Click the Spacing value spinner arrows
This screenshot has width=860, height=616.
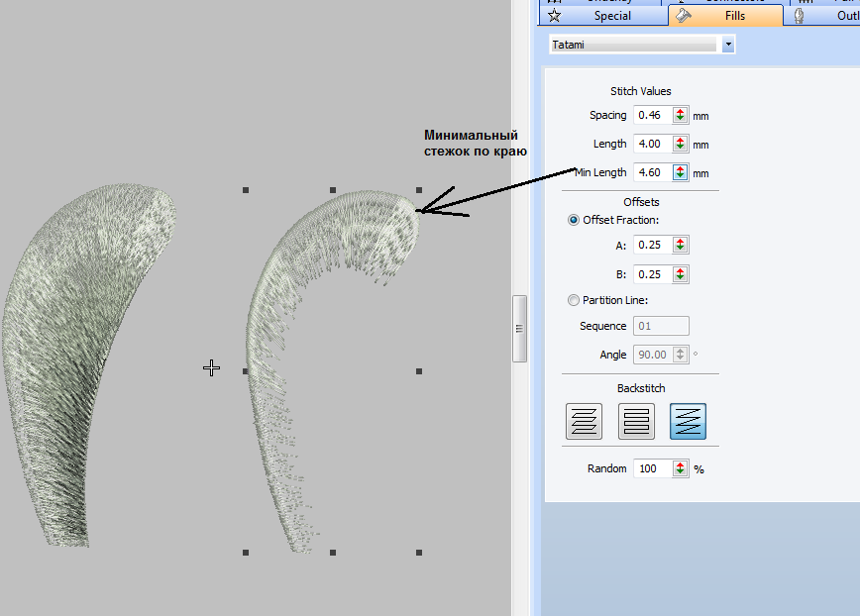click(x=680, y=115)
